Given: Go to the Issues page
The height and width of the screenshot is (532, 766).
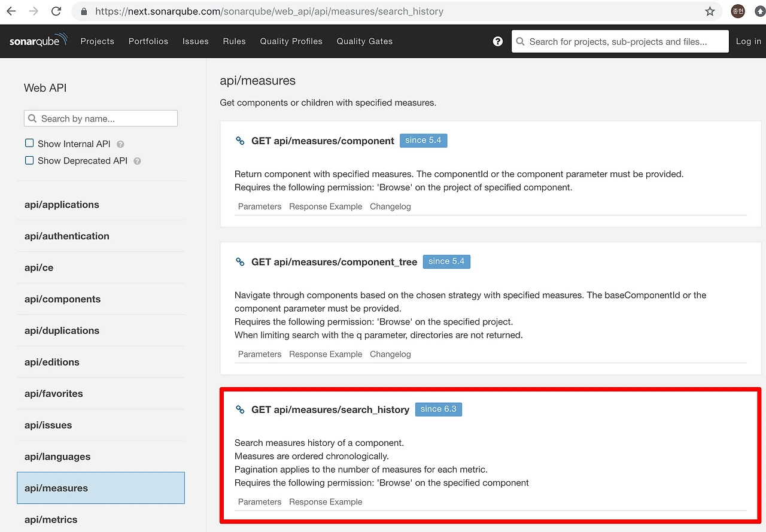Looking at the screenshot, I should tap(196, 41).
